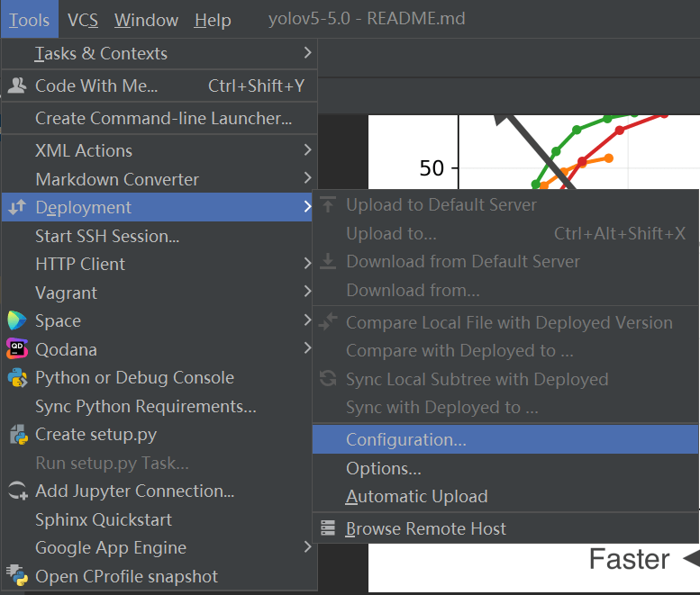Open the VCS menu

[83, 20]
